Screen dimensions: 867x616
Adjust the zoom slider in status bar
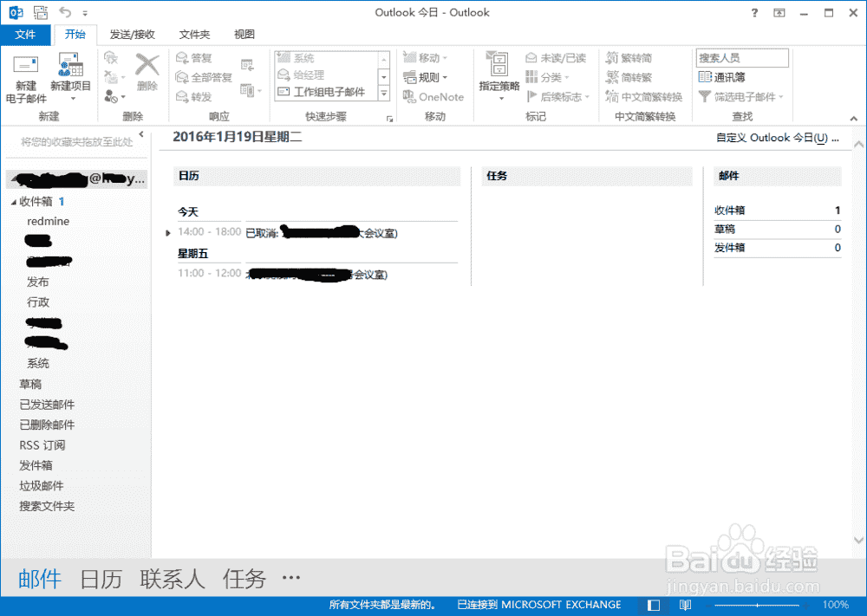click(x=757, y=605)
